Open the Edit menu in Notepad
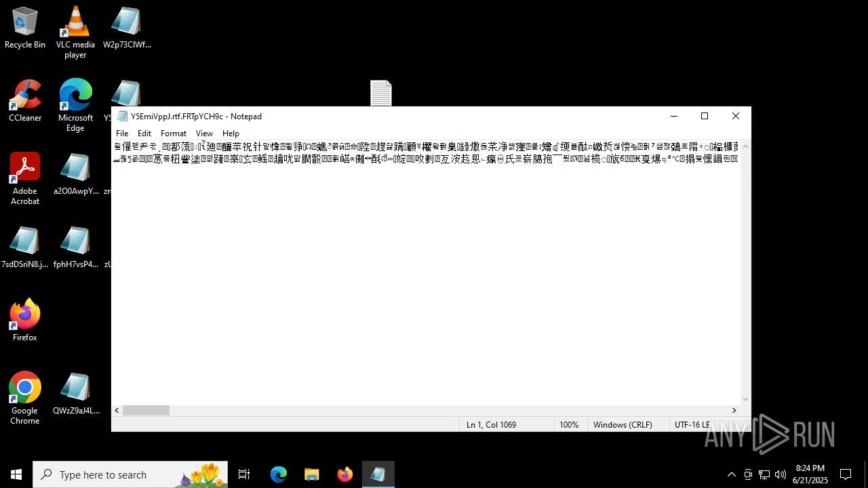868x488 pixels. tap(144, 134)
